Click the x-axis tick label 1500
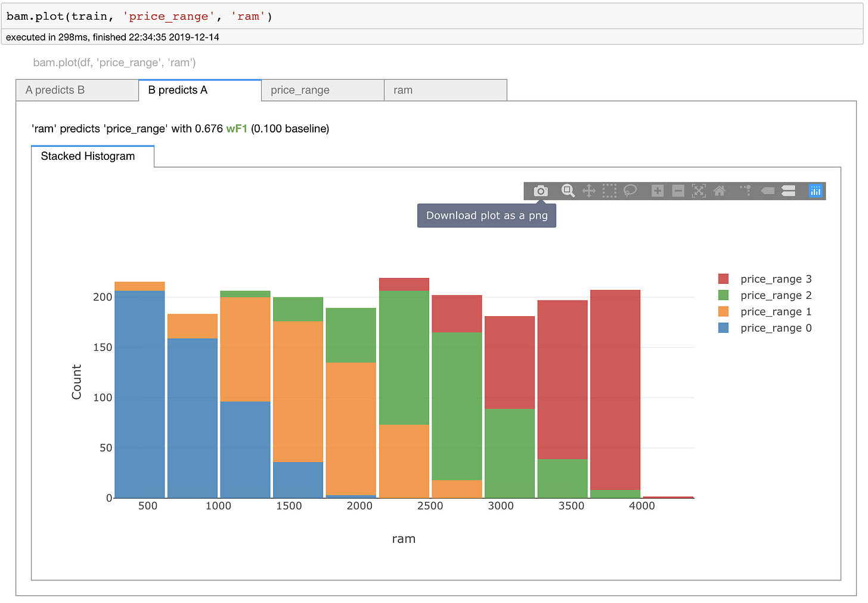This screenshot has width=868, height=603. tap(289, 506)
